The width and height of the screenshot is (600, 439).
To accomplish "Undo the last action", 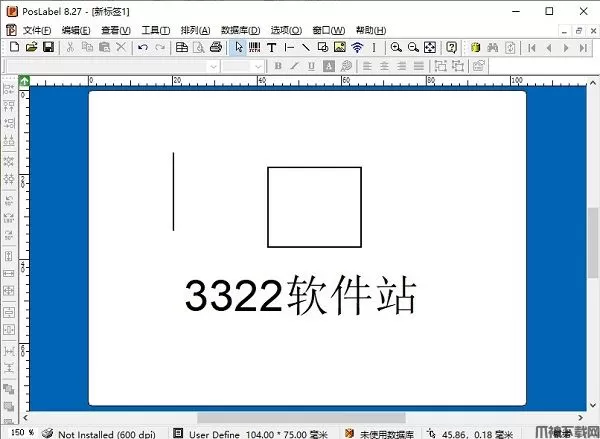I will 143,47.
